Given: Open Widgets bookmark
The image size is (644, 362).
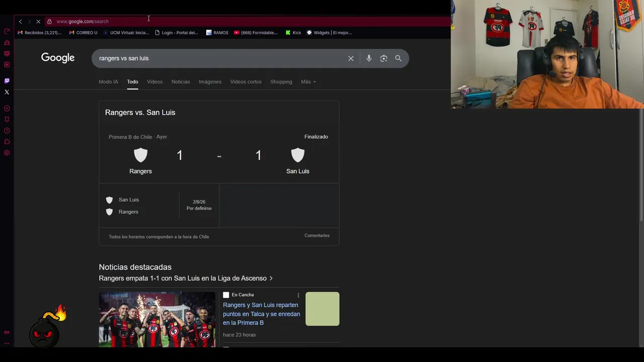Looking at the screenshot, I should point(329,33).
